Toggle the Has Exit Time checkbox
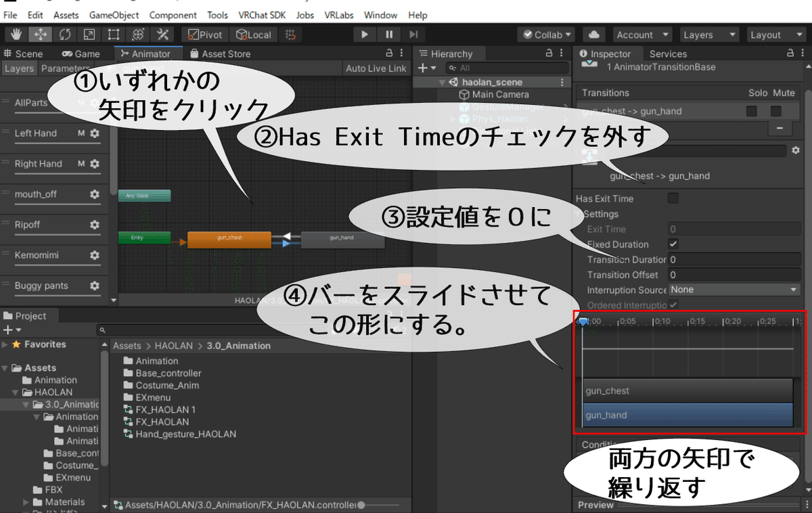 click(x=673, y=198)
